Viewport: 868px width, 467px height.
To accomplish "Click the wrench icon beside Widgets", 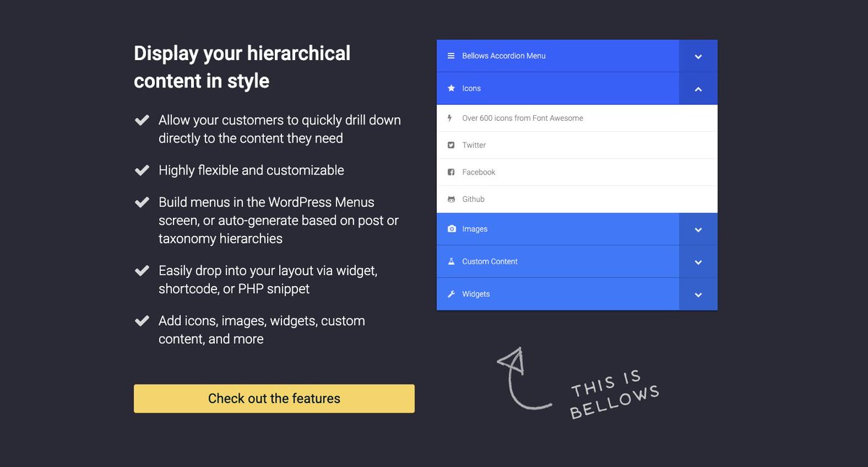I will point(451,294).
